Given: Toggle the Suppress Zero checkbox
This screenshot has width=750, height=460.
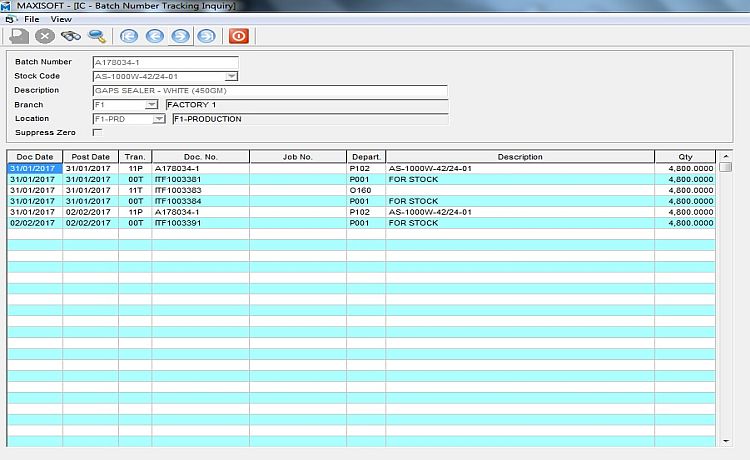Looking at the screenshot, I should click(97, 132).
